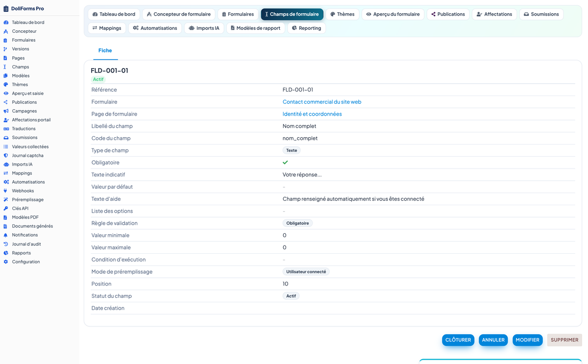
Task: Click the MODIFIER button
Action: click(x=528, y=340)
